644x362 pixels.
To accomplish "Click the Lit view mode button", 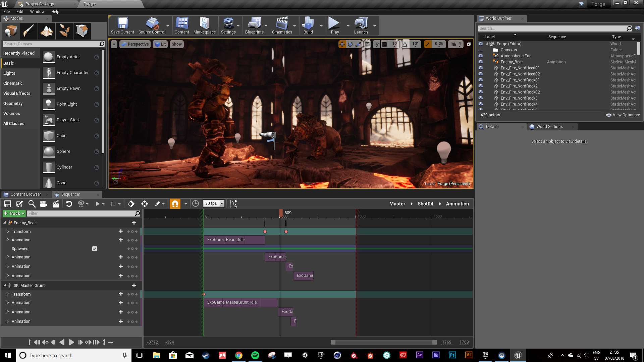I will [x=160, y=44].
